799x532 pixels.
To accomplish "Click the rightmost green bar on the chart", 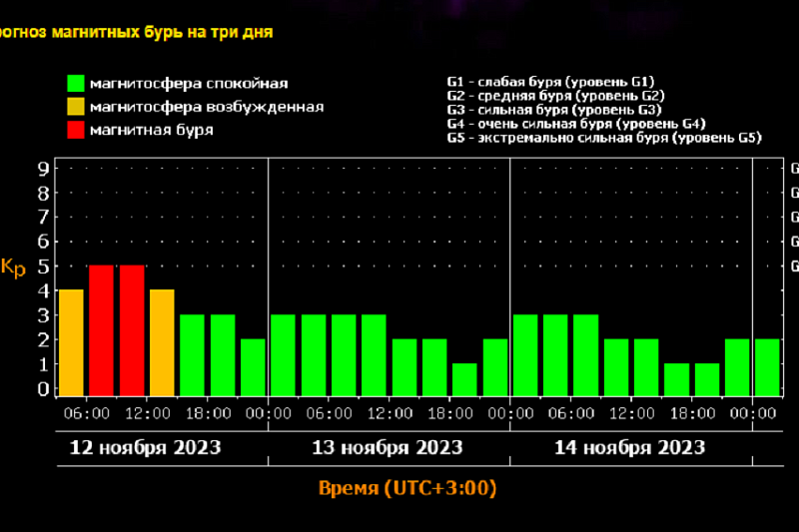I will pyautogui.click(x=767, y=366).
